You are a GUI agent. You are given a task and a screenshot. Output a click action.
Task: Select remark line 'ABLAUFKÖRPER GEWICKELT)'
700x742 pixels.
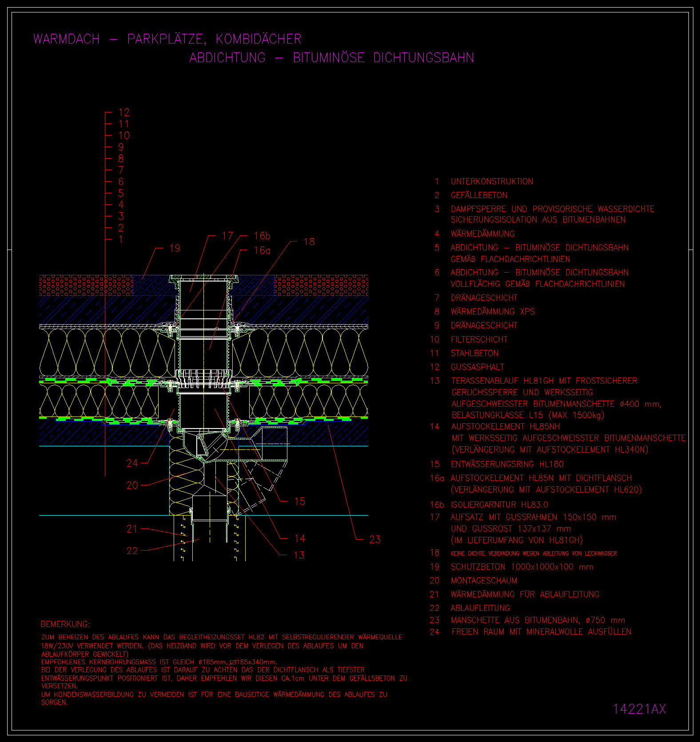click(x=85, y=654)
